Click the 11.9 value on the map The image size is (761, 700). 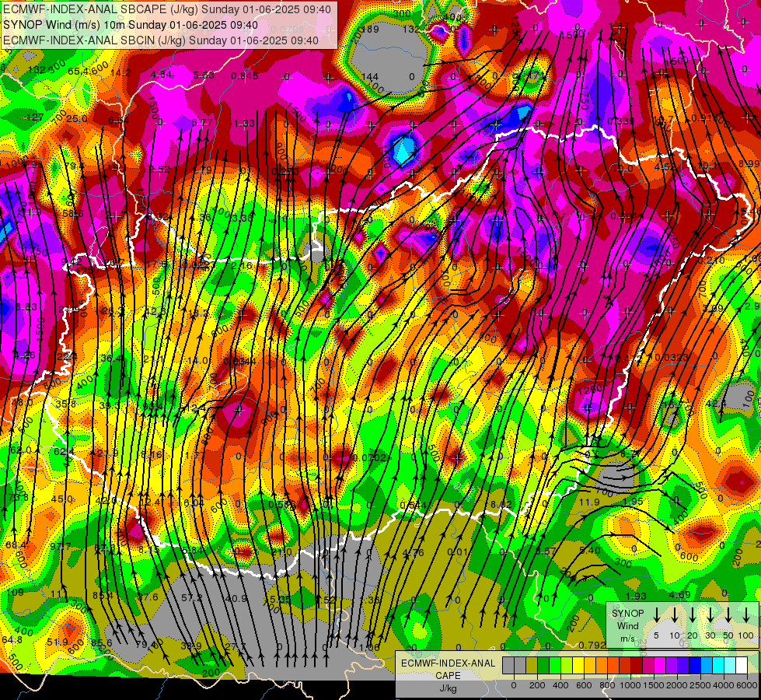click(590, 502)
